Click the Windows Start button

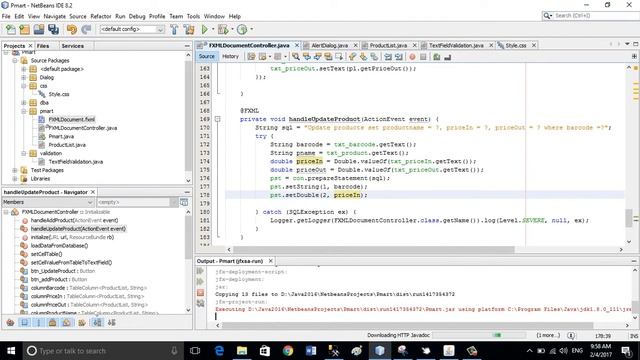[x=11, y=351]
